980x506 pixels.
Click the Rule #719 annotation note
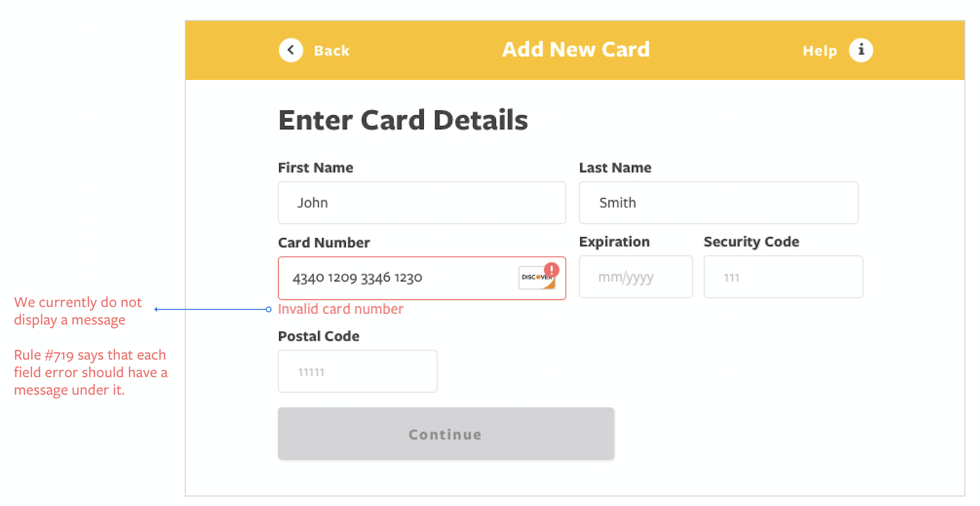[91, 373]
